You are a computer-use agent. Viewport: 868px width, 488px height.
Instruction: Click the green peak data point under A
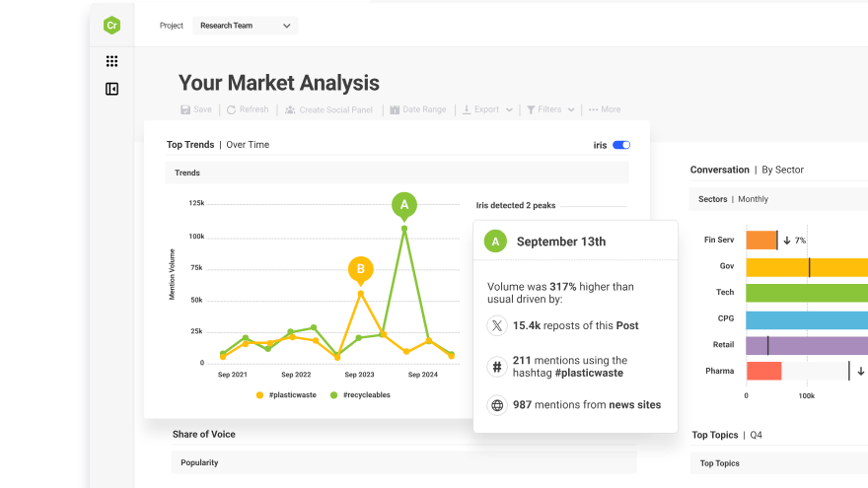click(x=404, y=229)
